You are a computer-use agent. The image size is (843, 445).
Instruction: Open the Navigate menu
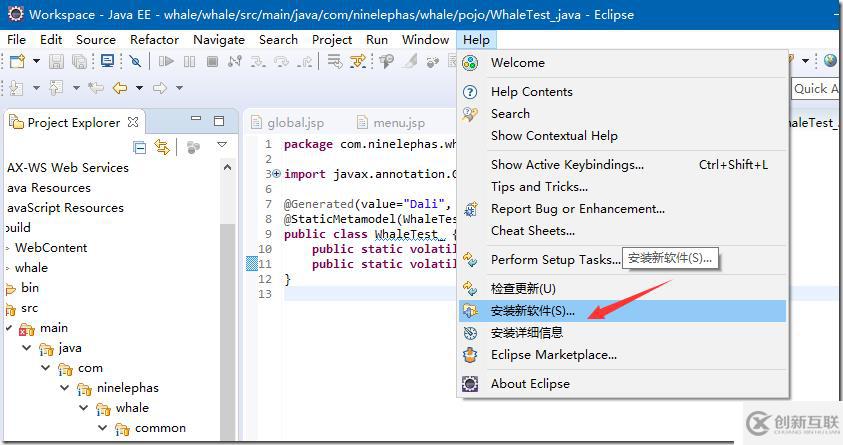pyautogui.click(x=219, y=40)
